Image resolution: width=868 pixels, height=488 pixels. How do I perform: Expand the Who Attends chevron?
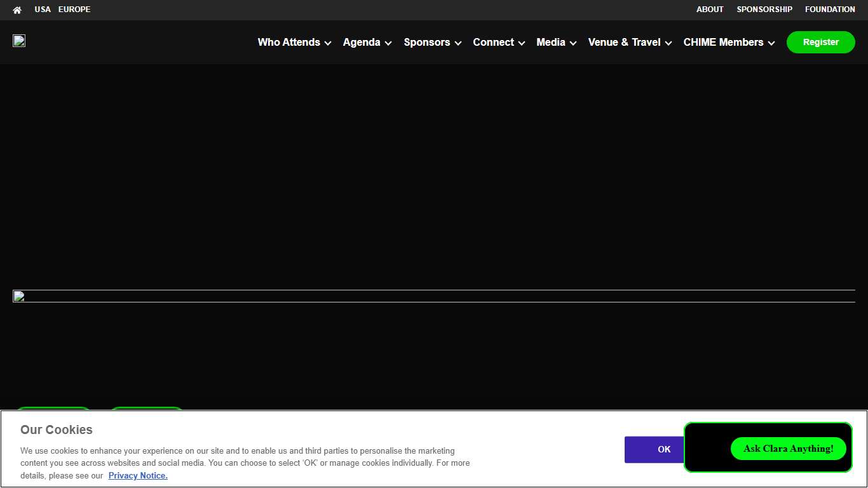pos(328,43)
